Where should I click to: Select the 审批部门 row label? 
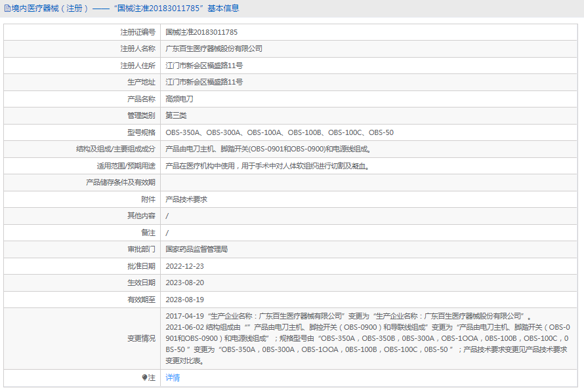[x=141, y=249]
